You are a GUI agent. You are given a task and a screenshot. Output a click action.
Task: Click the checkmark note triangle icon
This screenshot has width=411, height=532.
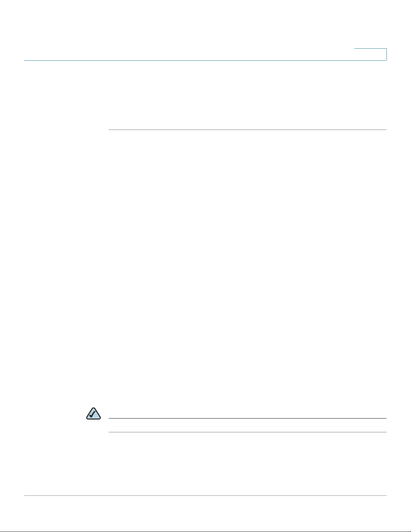[93, 414]
